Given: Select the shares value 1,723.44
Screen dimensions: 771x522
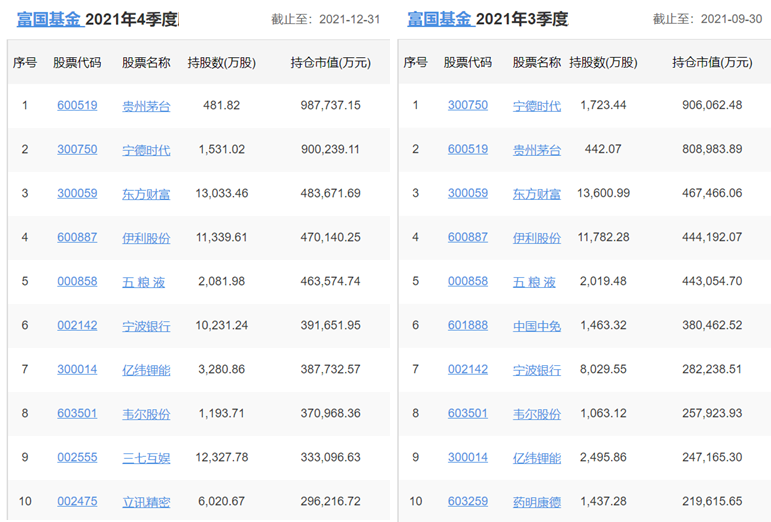Looking at the screenshot, I should click(x=603, y=105).
